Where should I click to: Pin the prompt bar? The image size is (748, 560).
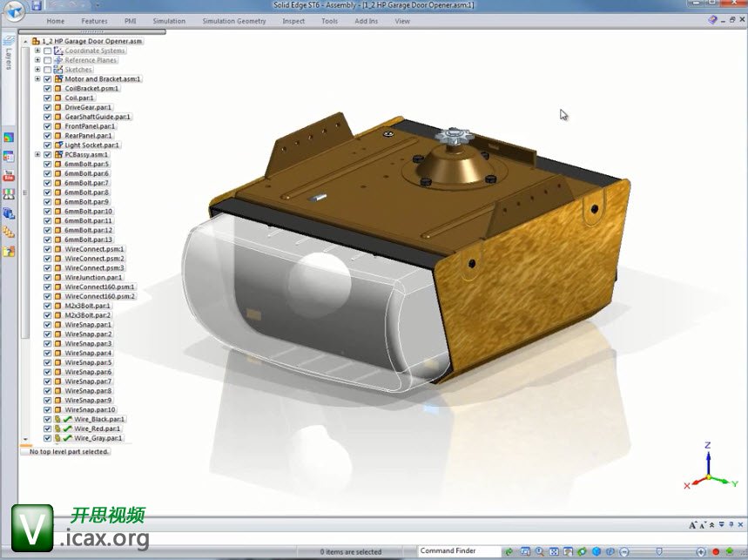731,524
